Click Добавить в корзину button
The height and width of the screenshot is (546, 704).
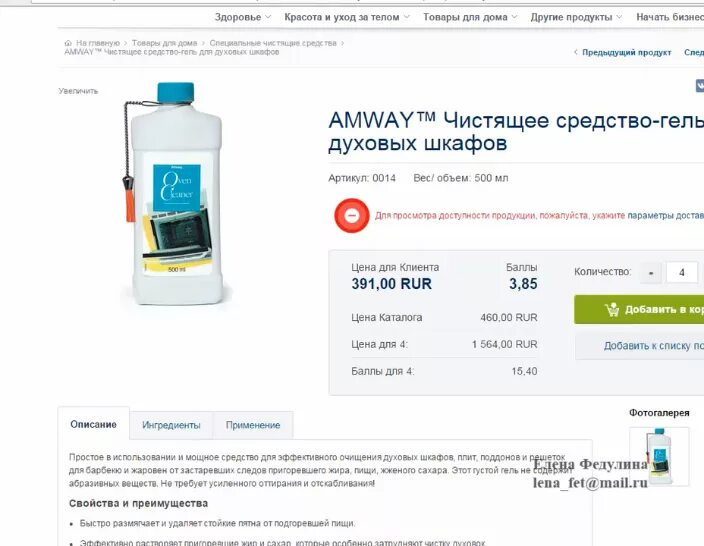(639, 309)
